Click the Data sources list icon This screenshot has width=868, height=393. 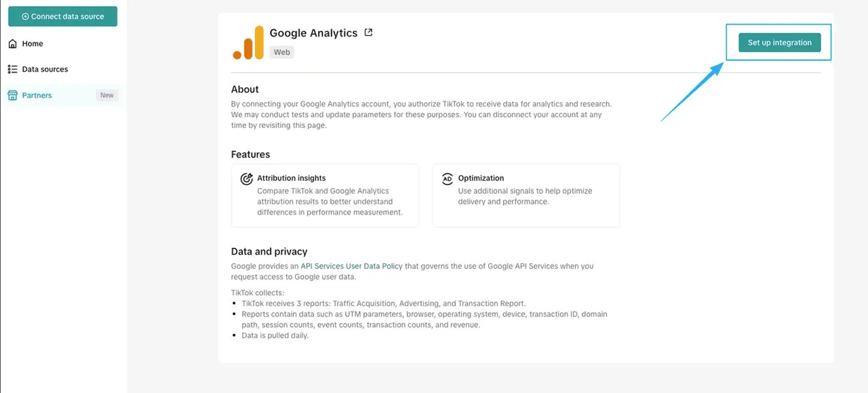point(12,69)
